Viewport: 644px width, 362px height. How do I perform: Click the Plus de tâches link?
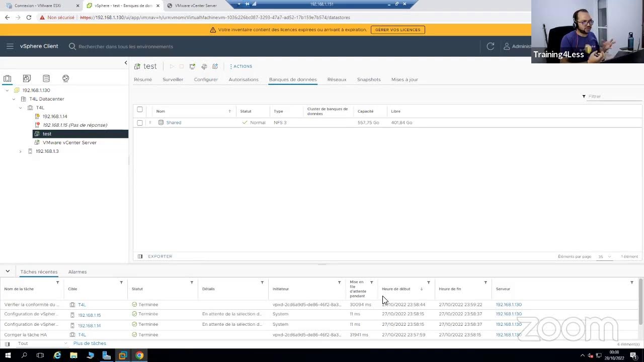pyautogui.click(x=90, y=343)
